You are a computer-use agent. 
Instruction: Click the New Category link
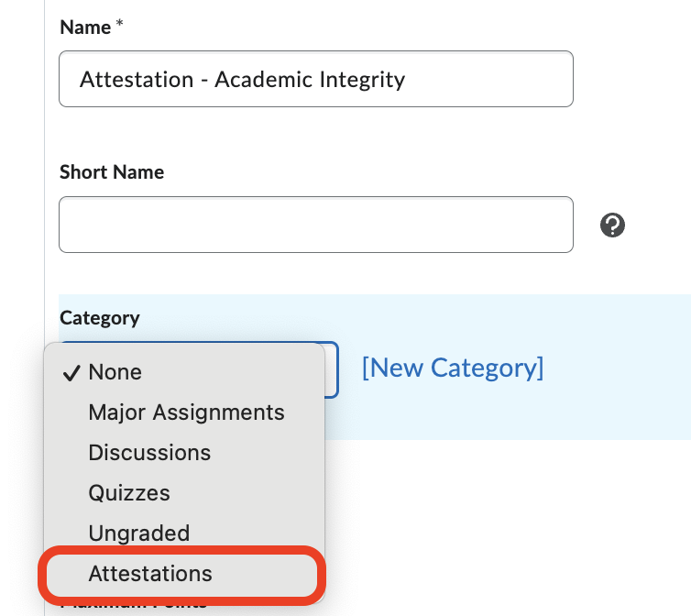click(x=453, y=368)
